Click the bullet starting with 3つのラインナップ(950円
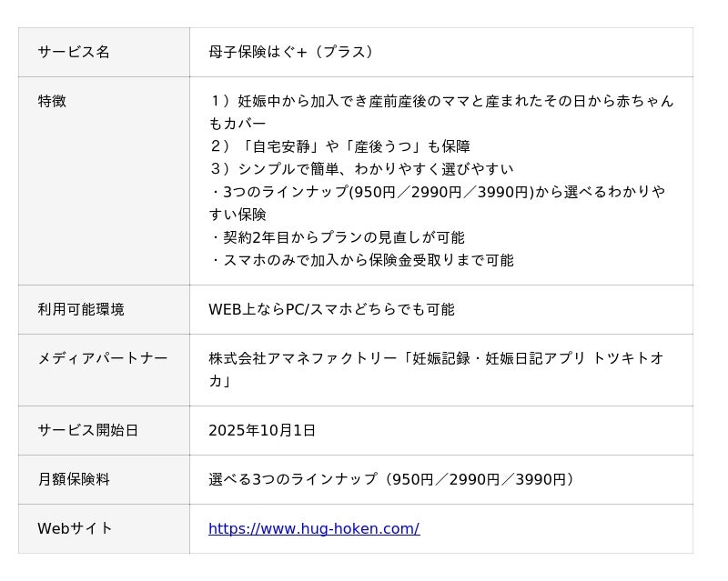 (x=437, y=192)
